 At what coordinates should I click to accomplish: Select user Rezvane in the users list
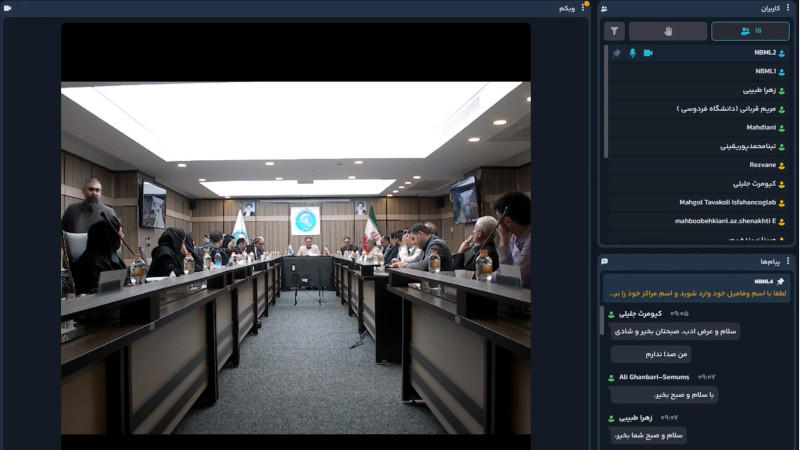[x=762, y=165]
